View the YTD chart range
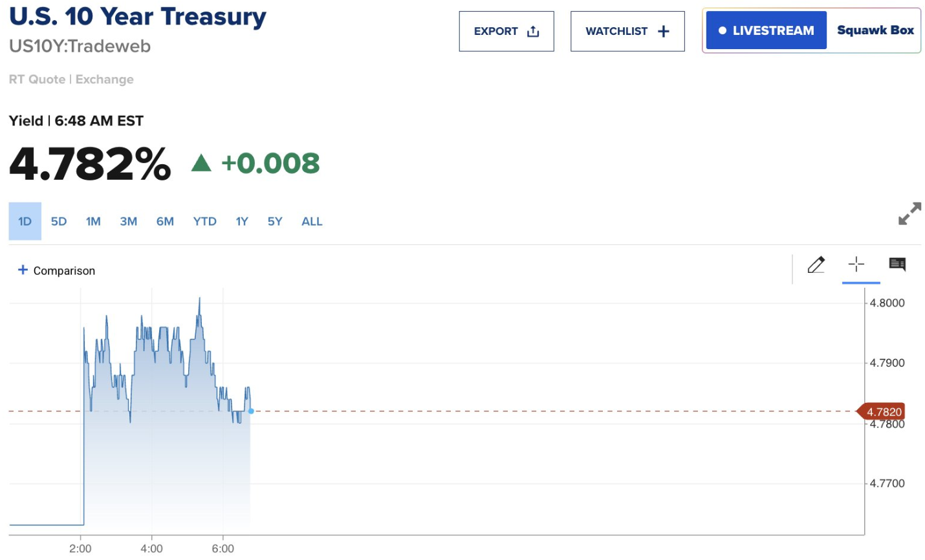 click(x=204, y=221)
